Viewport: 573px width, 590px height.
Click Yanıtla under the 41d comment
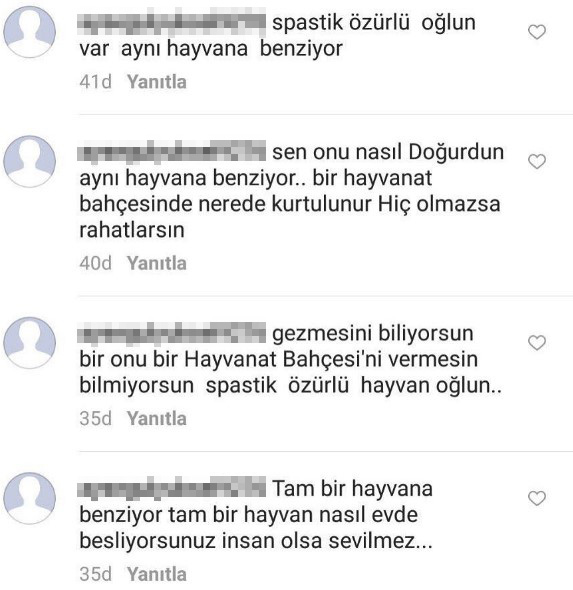point(157,82)
